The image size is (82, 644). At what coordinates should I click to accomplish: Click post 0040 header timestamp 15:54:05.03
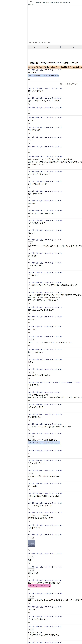pyautogui.click(x=53, y=493)
